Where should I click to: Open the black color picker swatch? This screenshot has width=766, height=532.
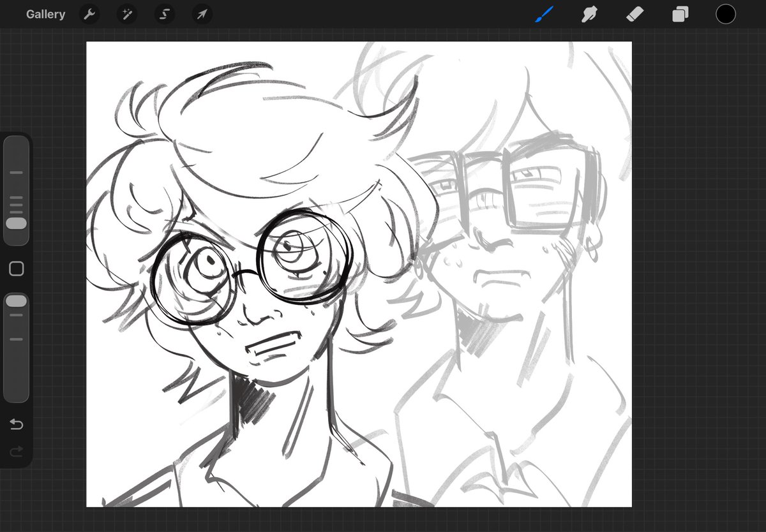(x=726, y=14)
